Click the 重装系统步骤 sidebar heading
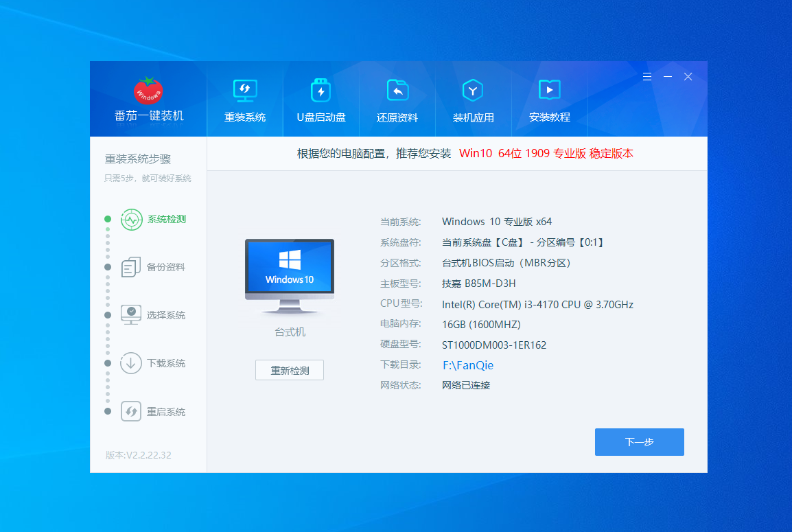The image size is (792, 532). pyautogui.click(x=138, y=159)
